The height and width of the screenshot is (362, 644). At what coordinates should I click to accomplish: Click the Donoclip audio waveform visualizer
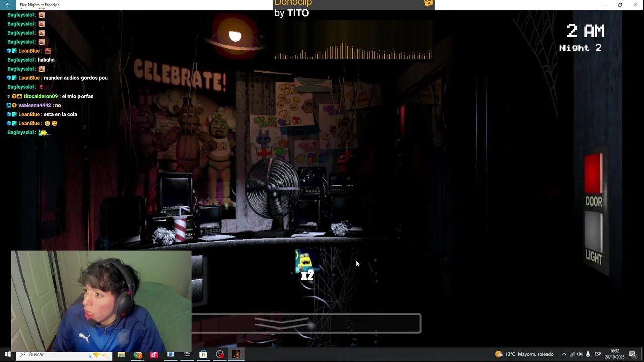pyautogui.click(x=353, y=51)
